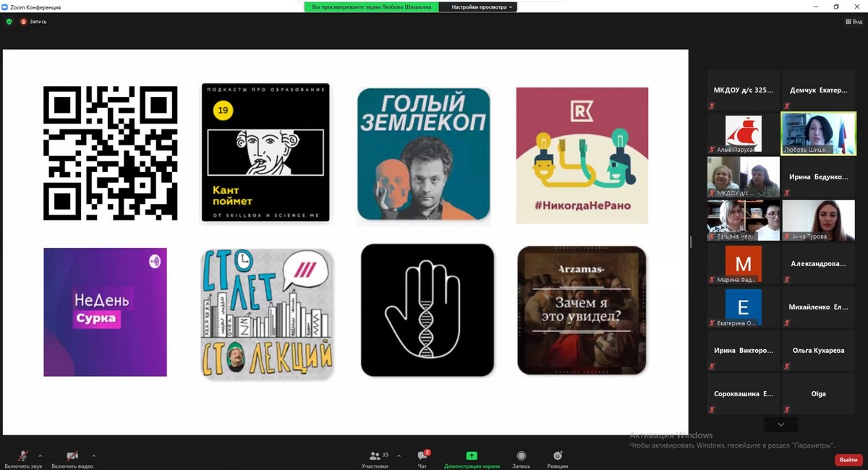The width and height of the screenshot is (868, 470).
Task: Click the green screen-viewing notice for Любовь Шишкина
Action: [372, 7]
